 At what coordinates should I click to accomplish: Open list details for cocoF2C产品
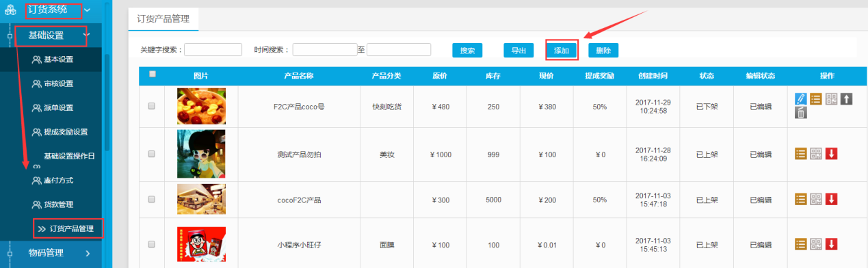click(801, 199)
